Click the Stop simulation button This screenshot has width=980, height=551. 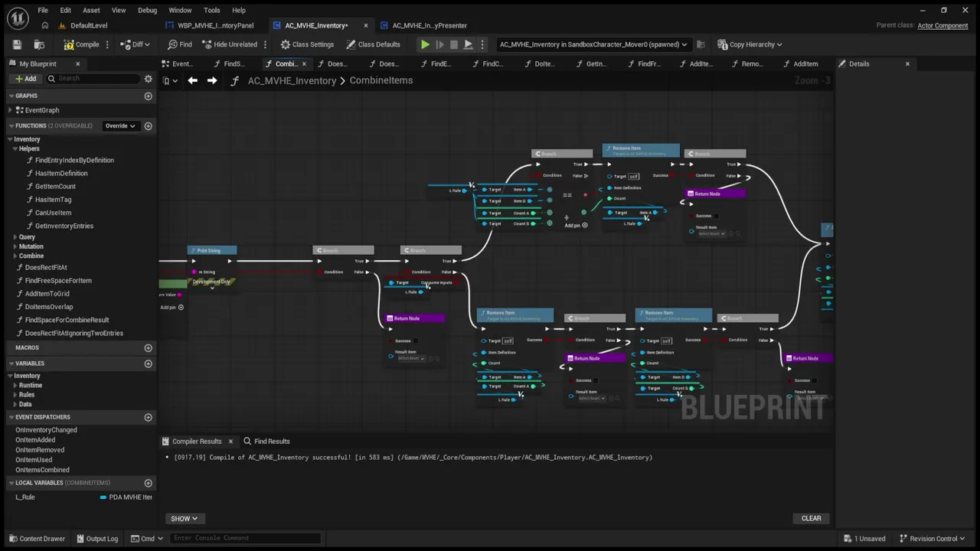(454, 44)
